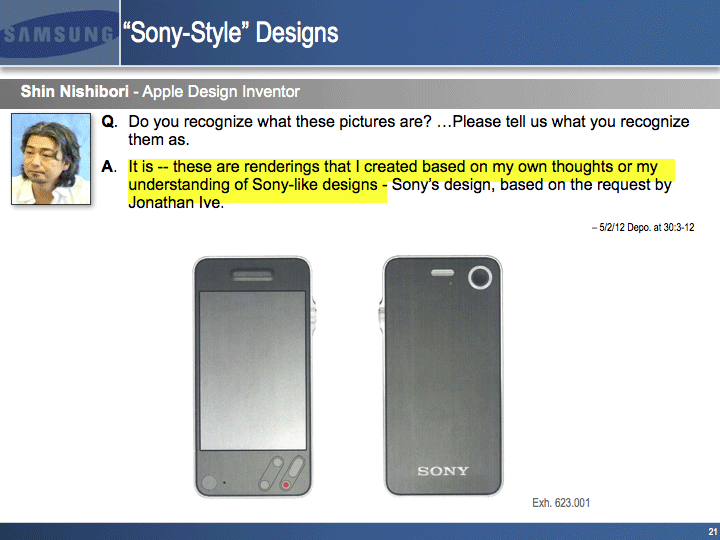Click the Shin Nishibori name header bar
Screen dimensions: 720x540
[160, 92]
